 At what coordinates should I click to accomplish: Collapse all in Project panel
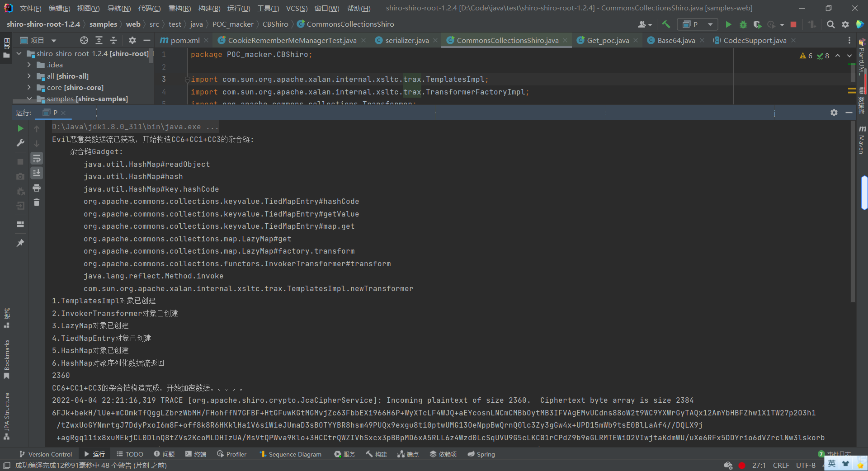[x=113, y=40]
